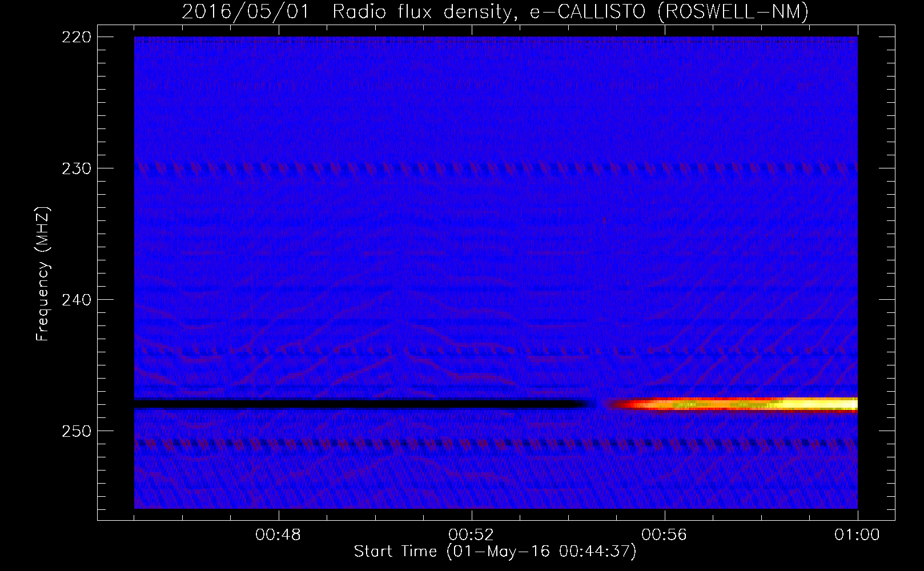
Task: Select the 230 frequency axis label
Action: tap(76, 168)
